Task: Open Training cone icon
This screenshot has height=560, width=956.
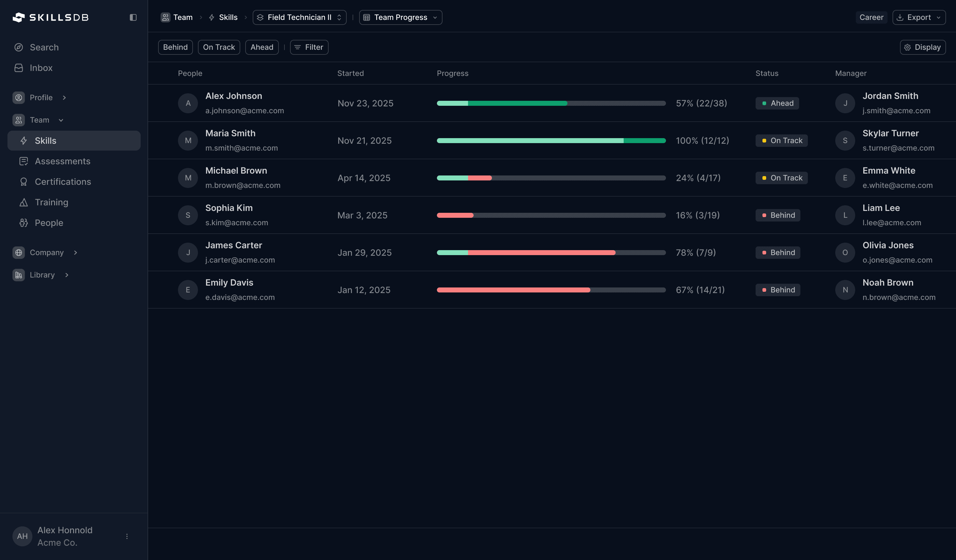Action: tap(24, 203)
